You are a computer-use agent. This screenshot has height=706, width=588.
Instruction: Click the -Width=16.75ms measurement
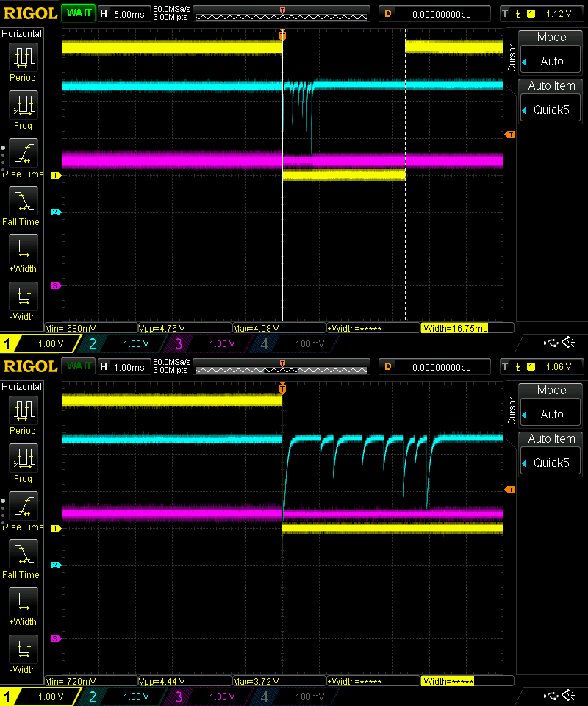(x=454, y=328)
